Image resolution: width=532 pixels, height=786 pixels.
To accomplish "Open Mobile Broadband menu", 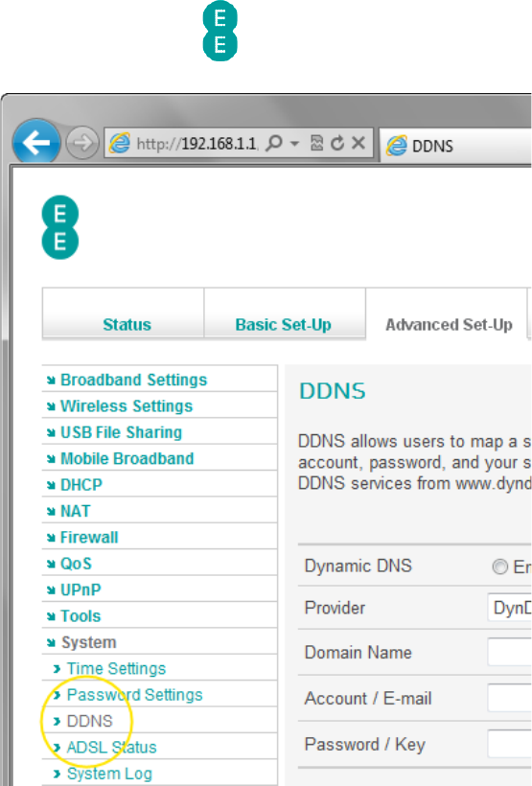I will (x=127, y=459).
